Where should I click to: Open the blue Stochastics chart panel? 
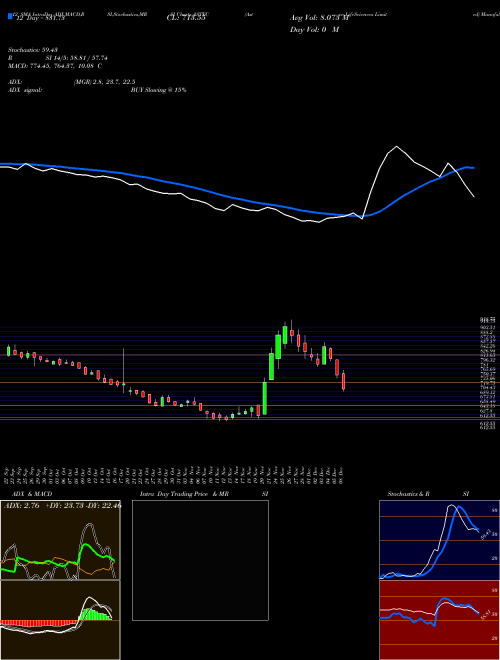(439, 540)
